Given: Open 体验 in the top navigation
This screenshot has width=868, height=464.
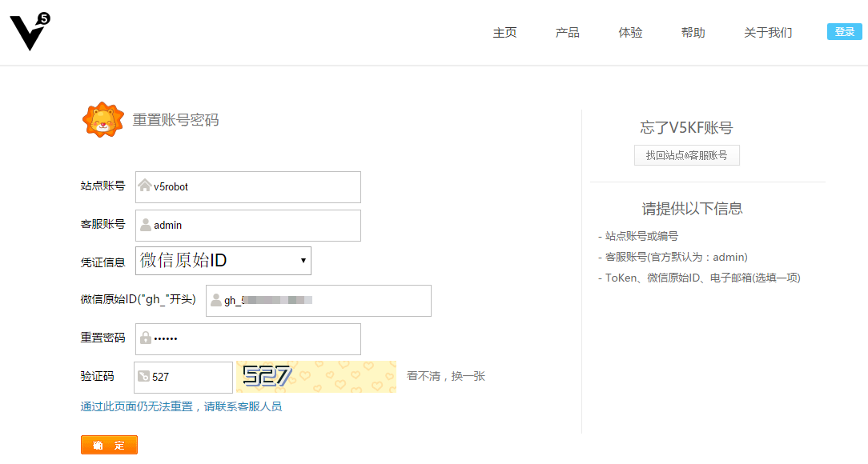Looking at the screenshot, I should 630,33.
